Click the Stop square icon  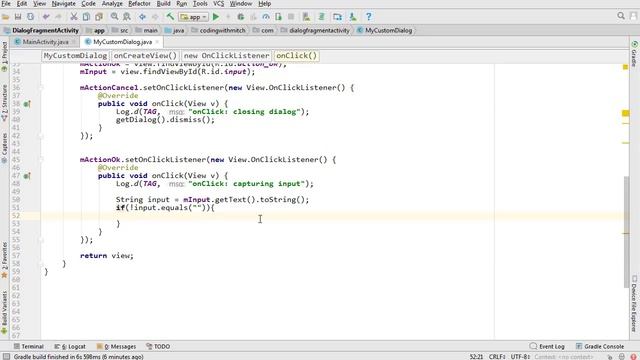click(x=291, y=17)
